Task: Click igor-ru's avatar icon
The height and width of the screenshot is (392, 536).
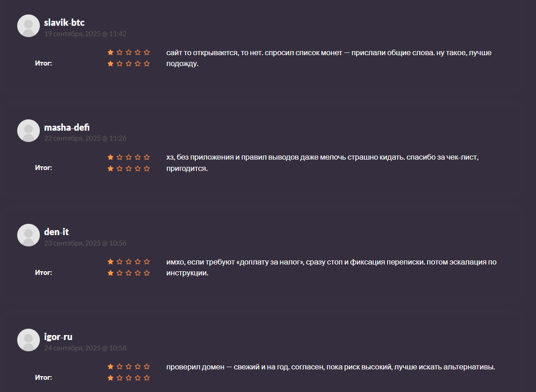Action: (29, 340)
